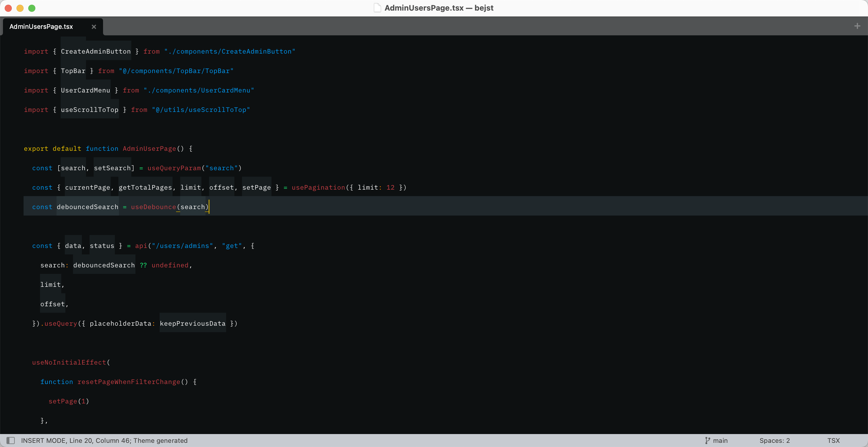This screenshot has height=447, width=868.
Task: Open a new tab with the plus button
Action: pyautogui.click(x=857, y=26)
